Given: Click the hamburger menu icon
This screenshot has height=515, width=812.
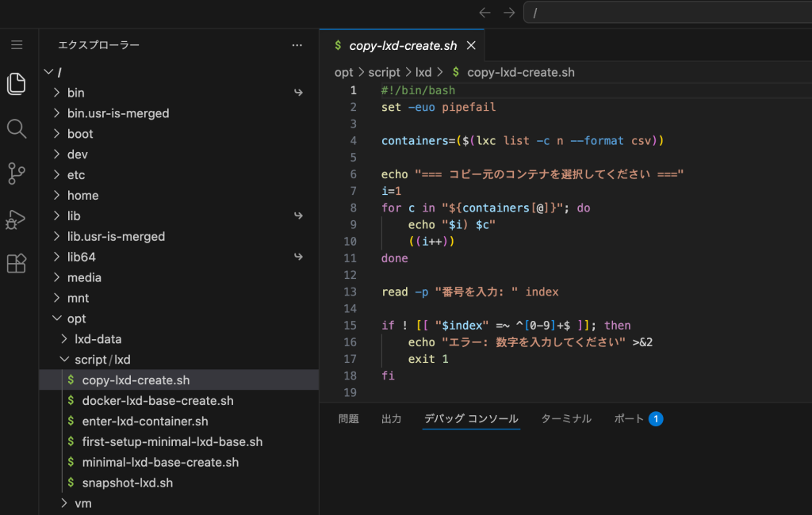Looking at the screenshot, I should tap(17, 45).
